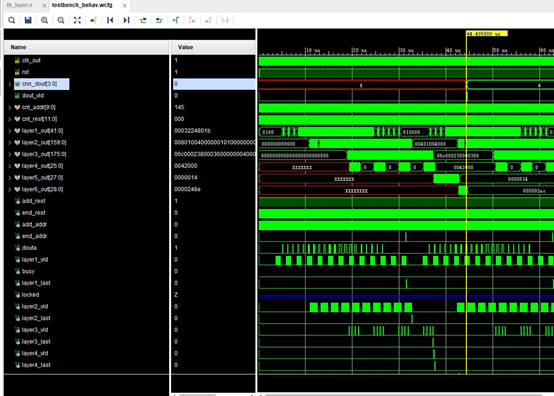Expand the layer3_out[175:0] bus
554x396 pixels.
10,154
